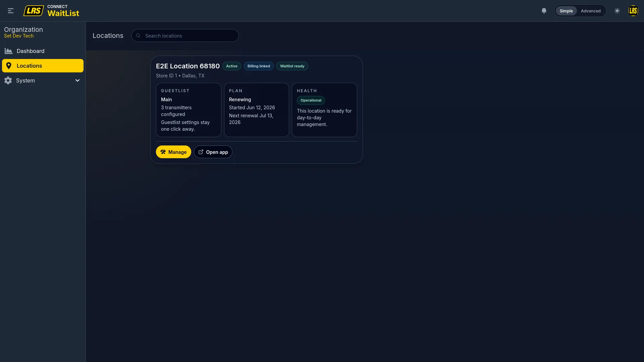Click the Guestlist settings stay one click away text
This screenshot has height=362, width=644.
pos(185,126)
